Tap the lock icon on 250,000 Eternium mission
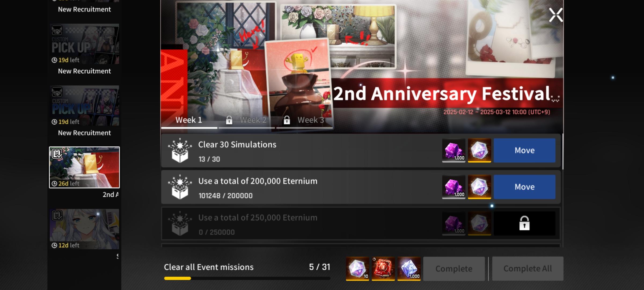644x290 pixels. [x=524, y=223]
